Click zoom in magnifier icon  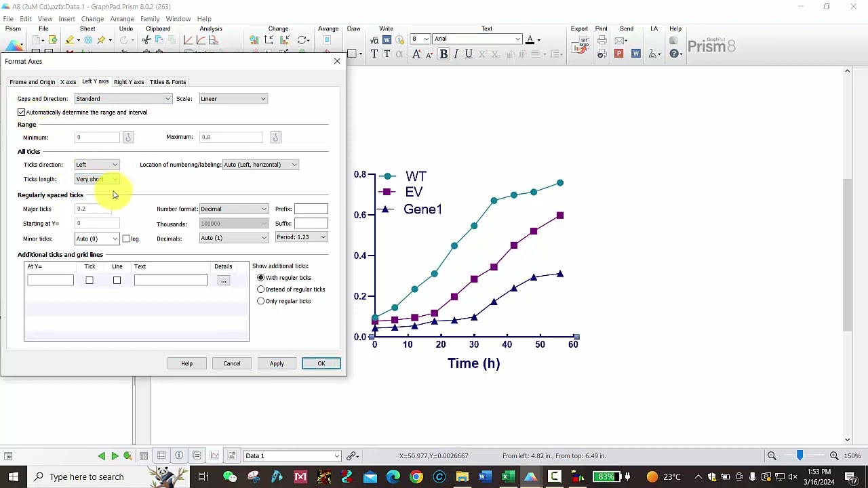834,456
